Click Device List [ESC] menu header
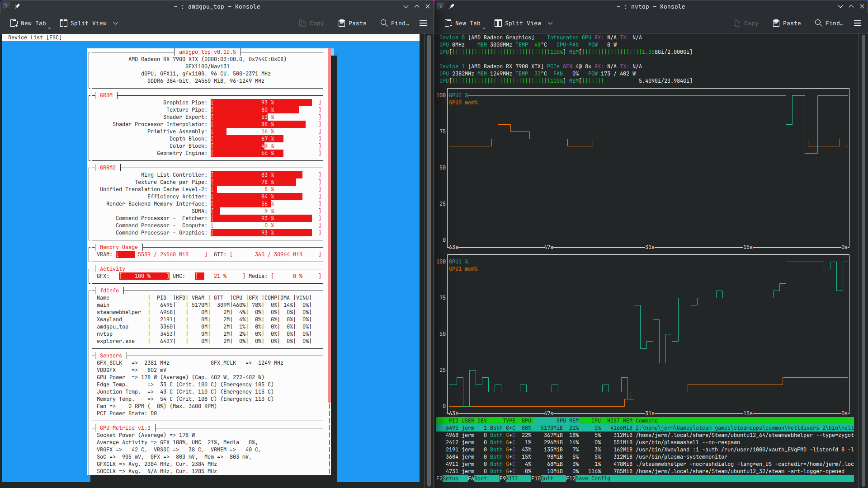This screenshot has width=868, height=488. (35, 38)
